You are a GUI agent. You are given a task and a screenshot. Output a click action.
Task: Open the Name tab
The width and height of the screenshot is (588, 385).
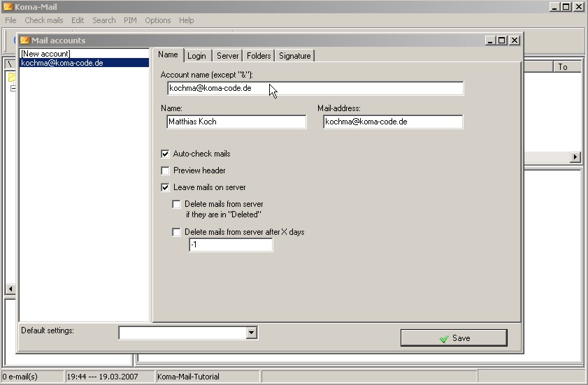coord(168,55)
